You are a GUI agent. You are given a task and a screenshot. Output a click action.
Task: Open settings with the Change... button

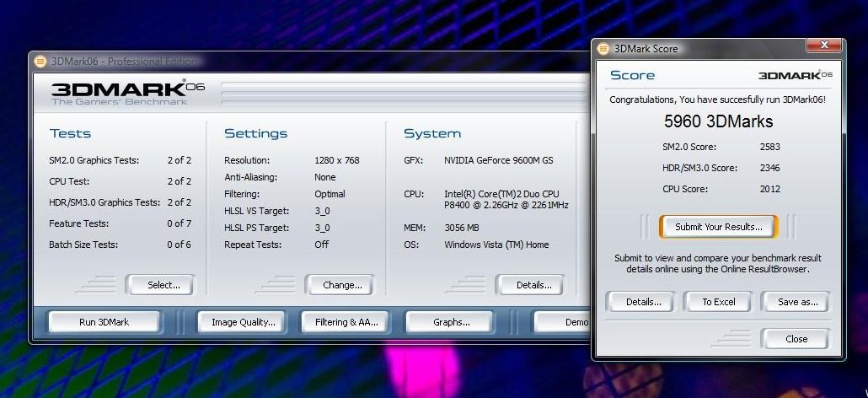pos(340,285)
